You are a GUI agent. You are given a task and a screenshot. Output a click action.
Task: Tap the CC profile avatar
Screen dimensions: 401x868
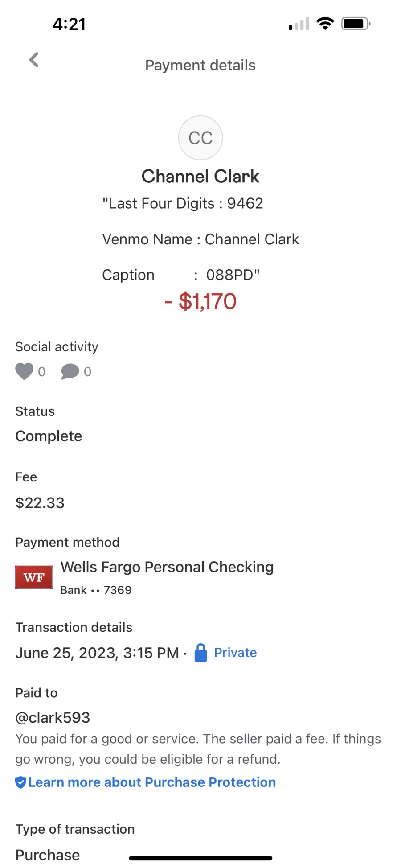(x=200, y=138)
